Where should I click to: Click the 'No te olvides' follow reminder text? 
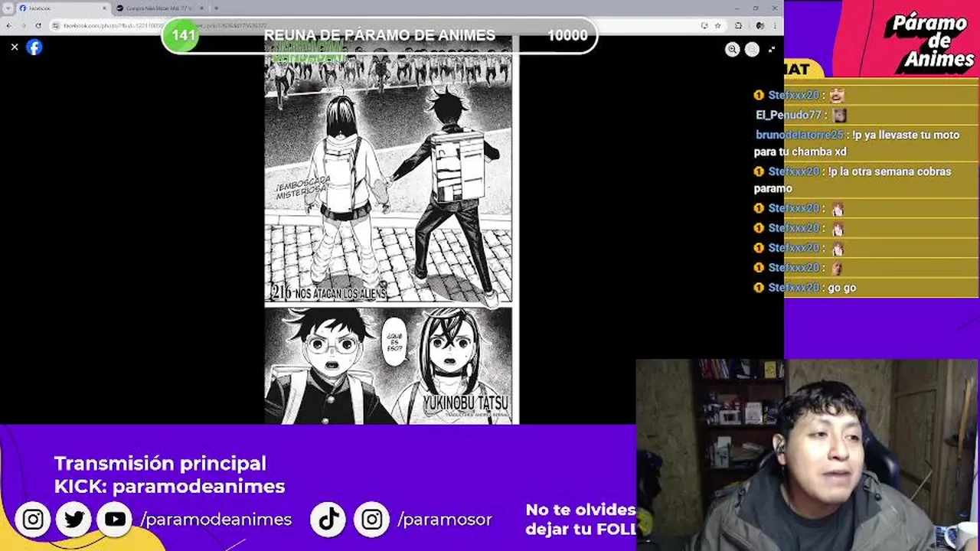[580, 519]
